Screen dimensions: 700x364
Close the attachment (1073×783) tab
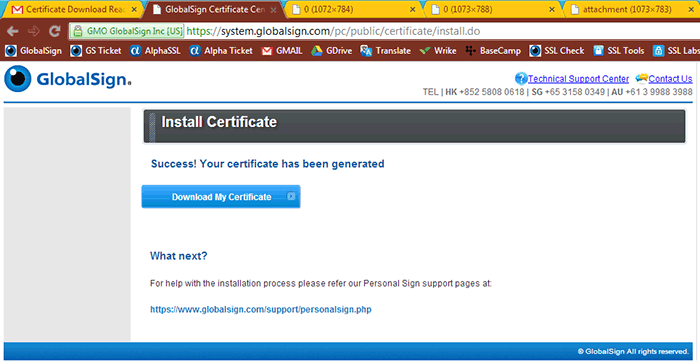(x=691, y=9)
